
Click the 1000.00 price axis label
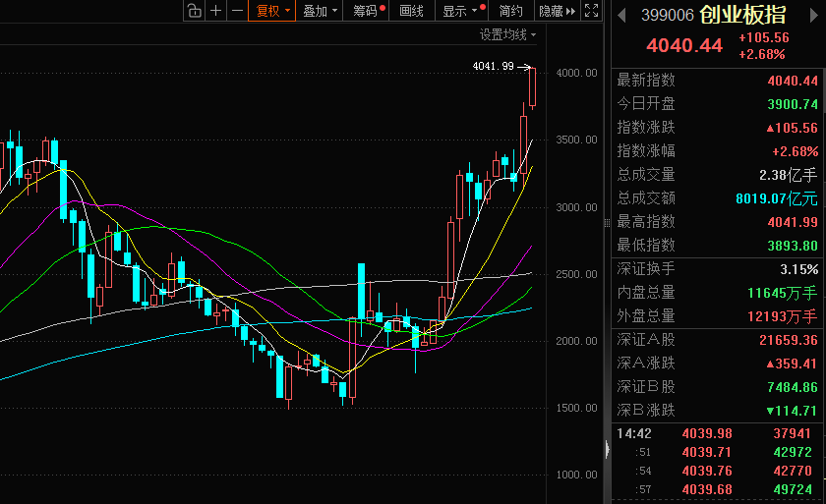[x=576, y=476]
